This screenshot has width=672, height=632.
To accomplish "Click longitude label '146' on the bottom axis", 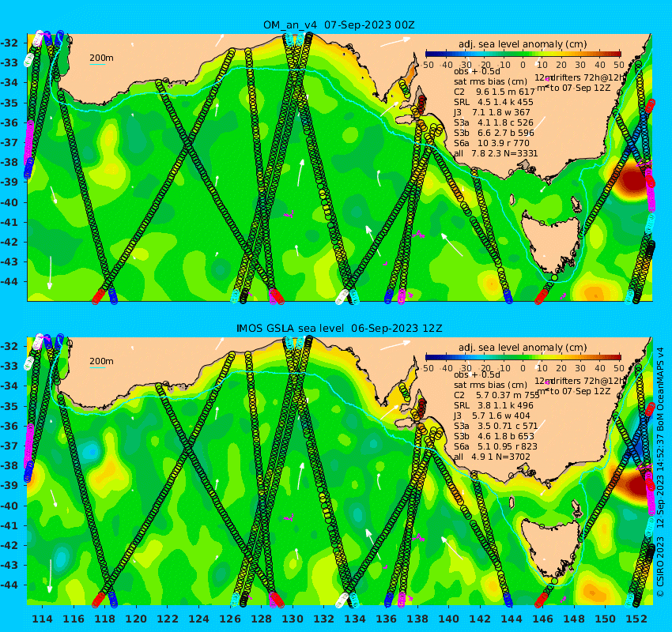I will (x=543, y=619).
